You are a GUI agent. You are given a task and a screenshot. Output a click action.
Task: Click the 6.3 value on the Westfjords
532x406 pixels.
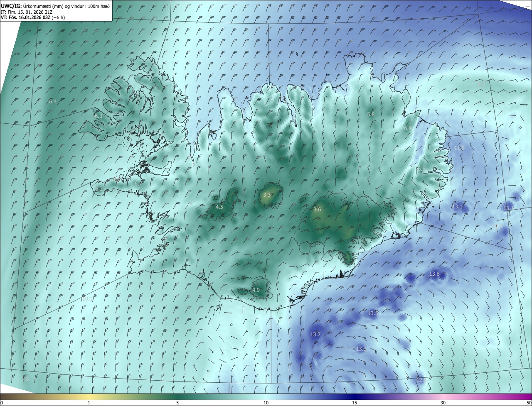coord(99,116)
